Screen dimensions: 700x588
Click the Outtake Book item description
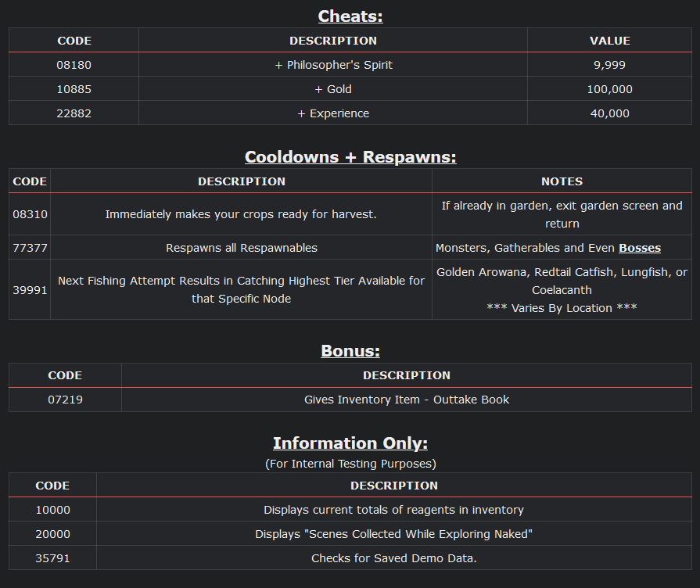click(407, 400)
